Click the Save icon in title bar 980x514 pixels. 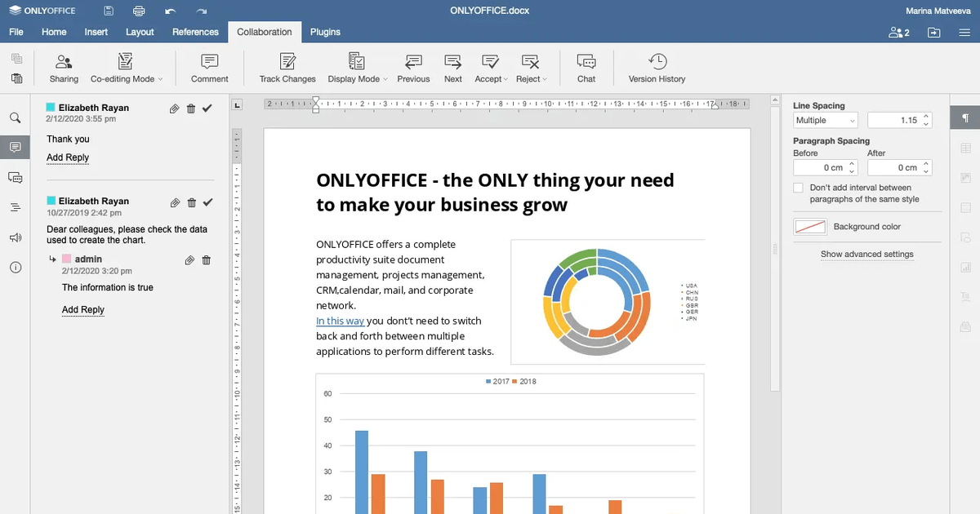point(109,11)
